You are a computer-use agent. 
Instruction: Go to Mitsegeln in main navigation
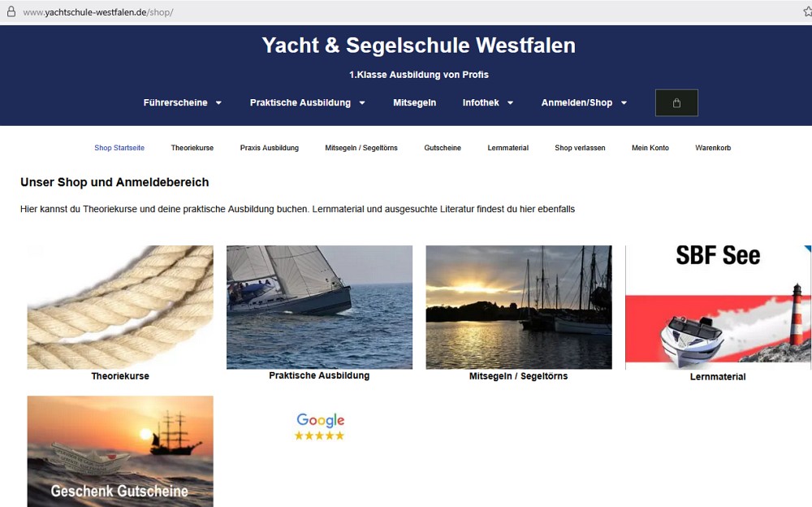point(414,102)
